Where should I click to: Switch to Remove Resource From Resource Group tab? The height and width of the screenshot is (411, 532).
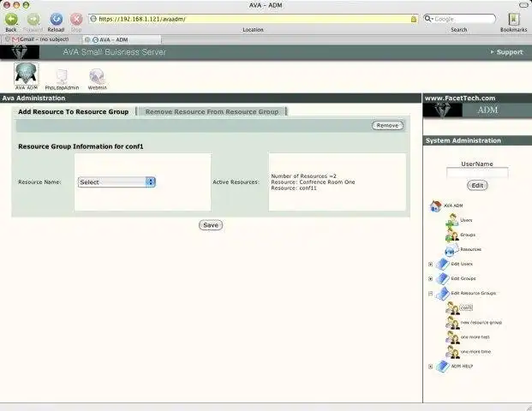tap(212, 111)
